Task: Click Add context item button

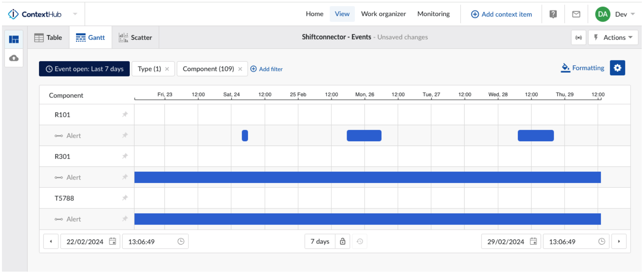Action: [x=501, y=14]
